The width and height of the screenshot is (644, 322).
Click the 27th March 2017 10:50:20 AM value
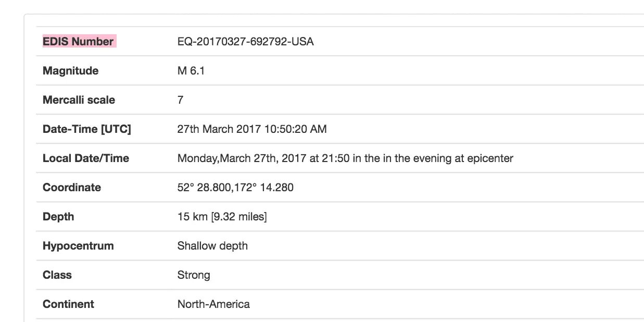[252, 129]
